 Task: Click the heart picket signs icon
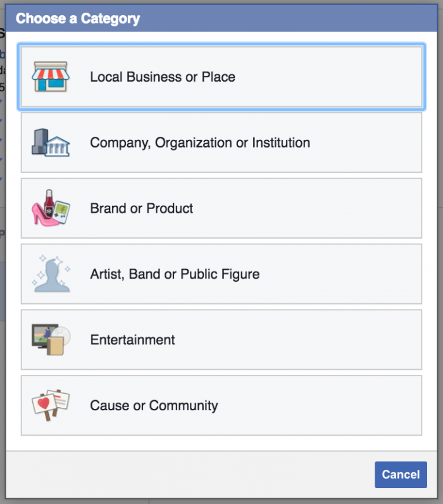pyautogui.click(x=51, y=405)
